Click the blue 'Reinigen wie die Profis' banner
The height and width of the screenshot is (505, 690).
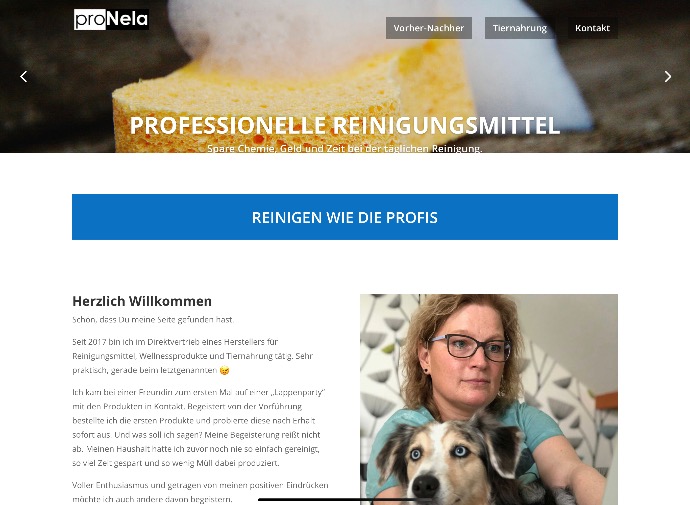345,217
